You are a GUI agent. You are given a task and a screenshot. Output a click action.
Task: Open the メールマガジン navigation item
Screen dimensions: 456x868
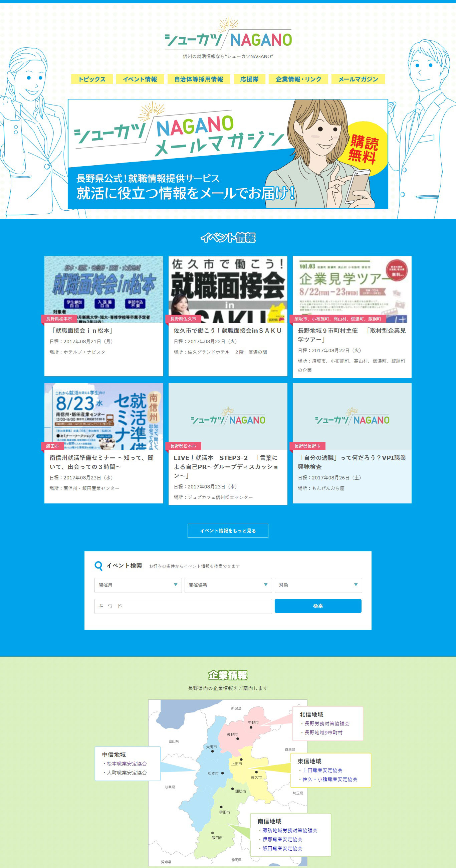click(x=358, y=79)
